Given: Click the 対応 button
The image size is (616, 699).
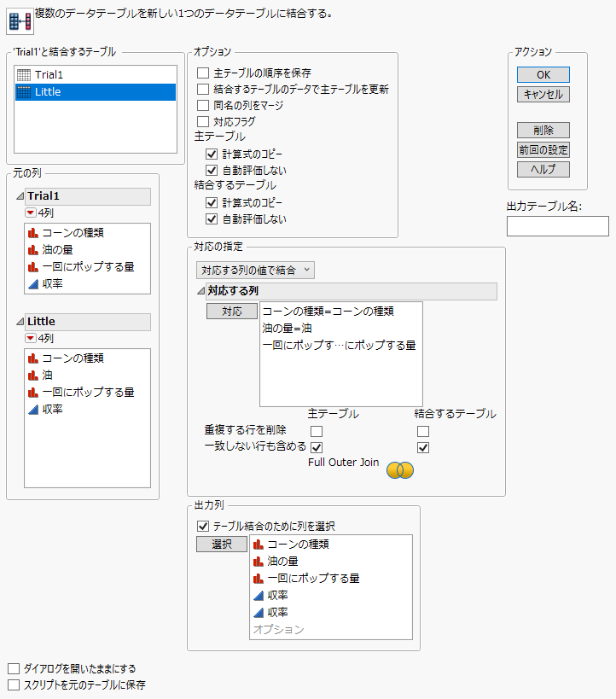Looking at the screenshot, I should (232, 312).
